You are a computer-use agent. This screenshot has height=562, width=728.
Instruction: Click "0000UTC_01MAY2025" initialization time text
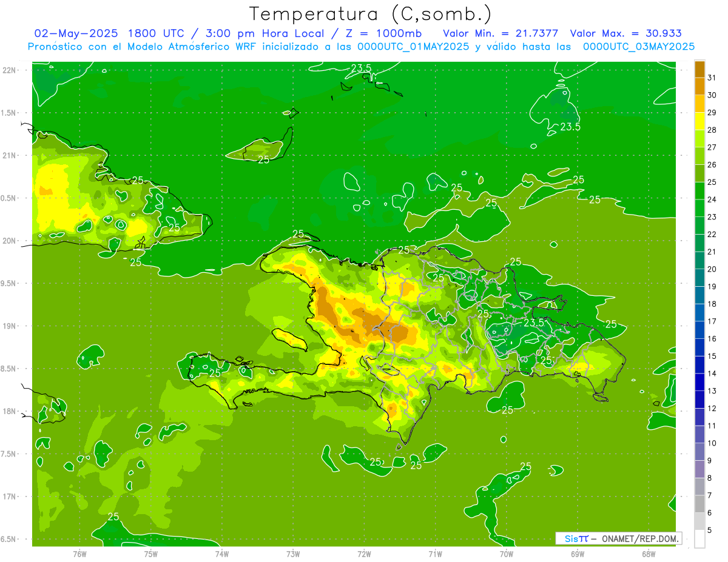(x=413, y=47)
